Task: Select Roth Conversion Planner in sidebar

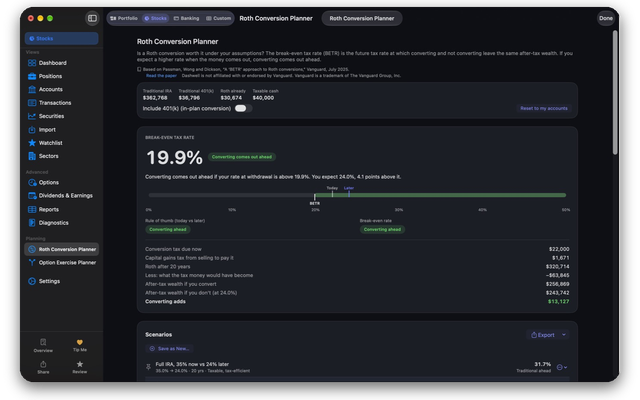Action: click(61, 249)
